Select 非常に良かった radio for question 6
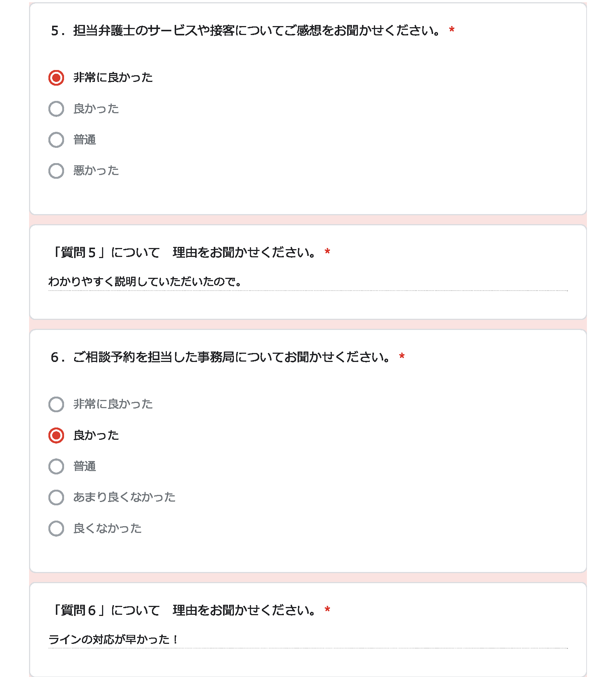The width and height of the screenshot is (616, 677). (56, 404)
